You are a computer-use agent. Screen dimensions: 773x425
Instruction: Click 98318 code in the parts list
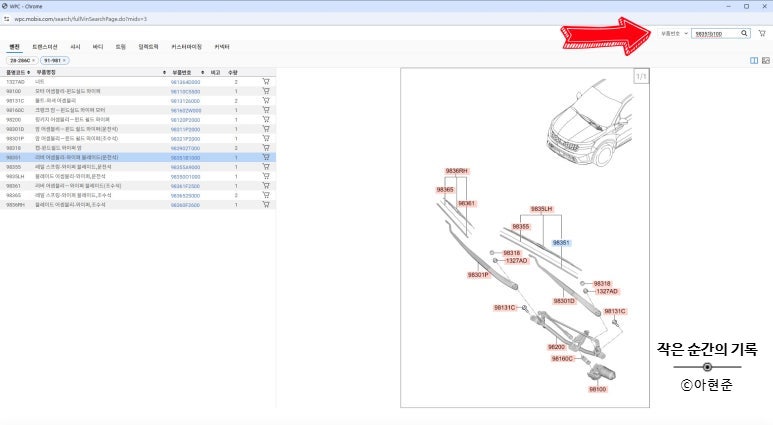point(13,148)
